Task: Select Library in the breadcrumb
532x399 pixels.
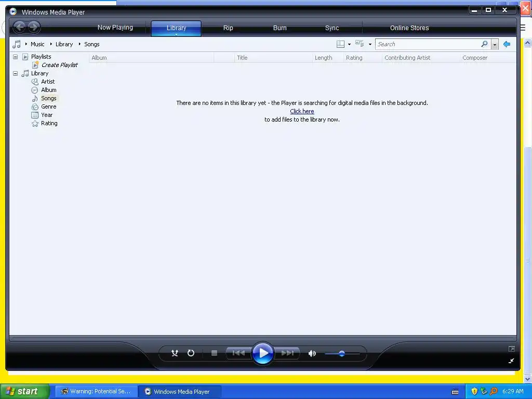Action: point(64,44)
